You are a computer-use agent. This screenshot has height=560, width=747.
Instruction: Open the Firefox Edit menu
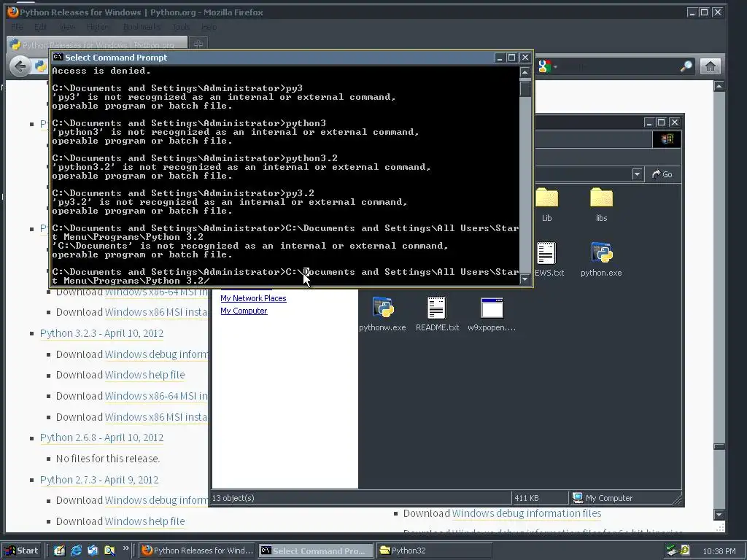click(x=41, y=27)
